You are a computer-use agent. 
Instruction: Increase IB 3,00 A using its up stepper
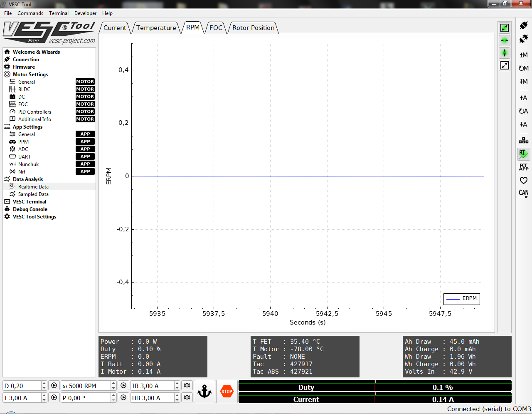(x=177, y=383)
